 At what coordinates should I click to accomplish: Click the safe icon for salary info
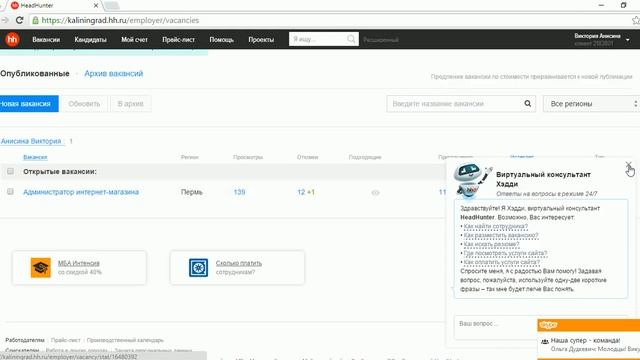pos(198,268)
